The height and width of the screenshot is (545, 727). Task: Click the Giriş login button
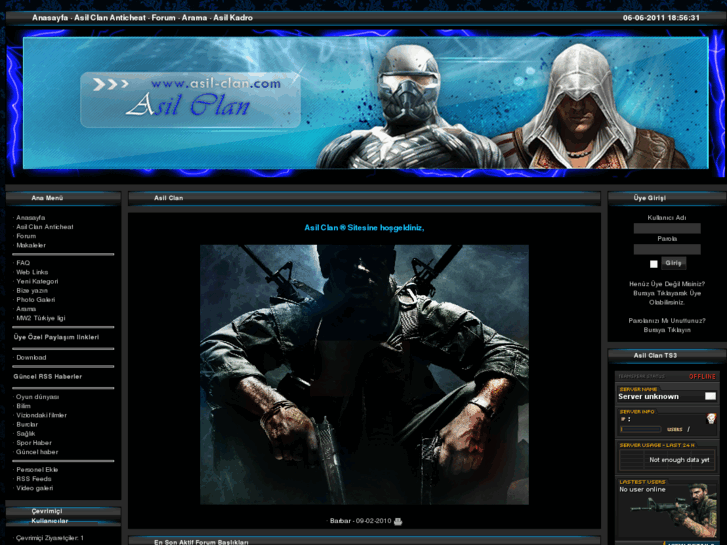[673, 263]
